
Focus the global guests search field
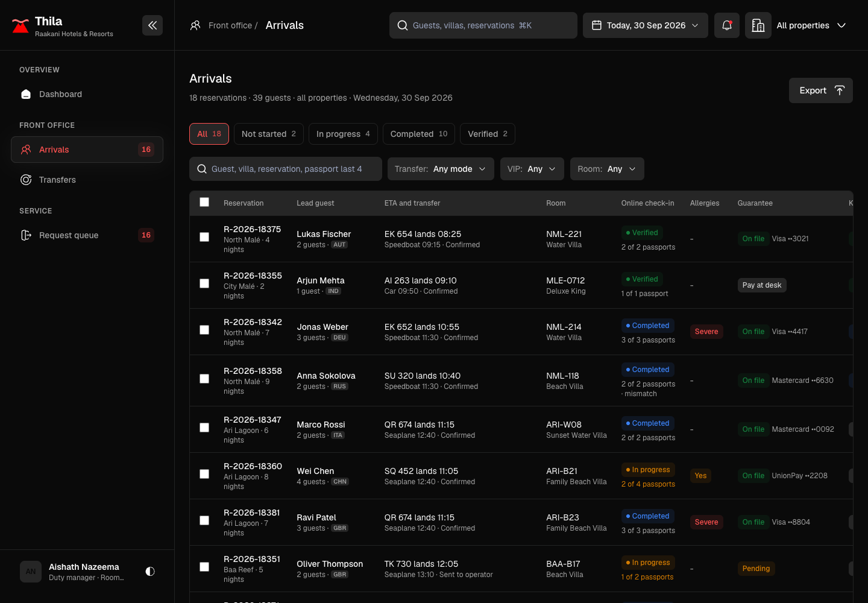coord(483,25)
